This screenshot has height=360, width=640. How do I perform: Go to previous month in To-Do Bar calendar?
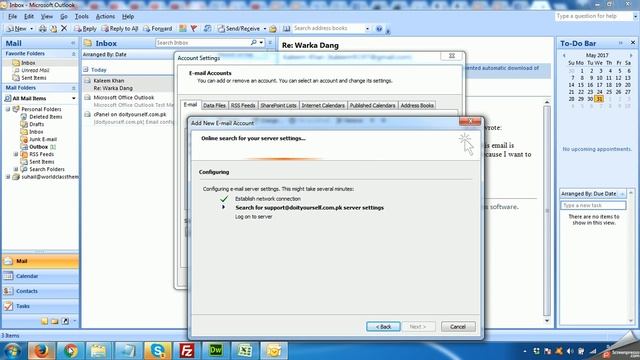(564, 55)
